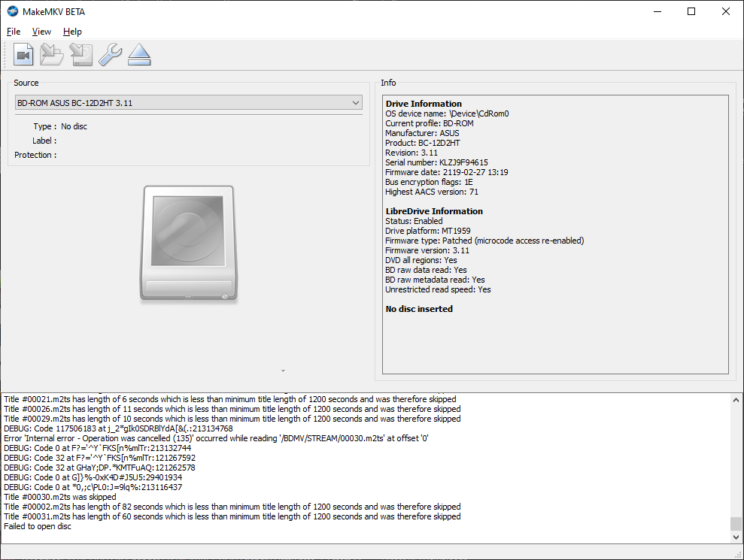Eject the disc using the eject icon
The image size is (744, 560).
tap(139, 55)
